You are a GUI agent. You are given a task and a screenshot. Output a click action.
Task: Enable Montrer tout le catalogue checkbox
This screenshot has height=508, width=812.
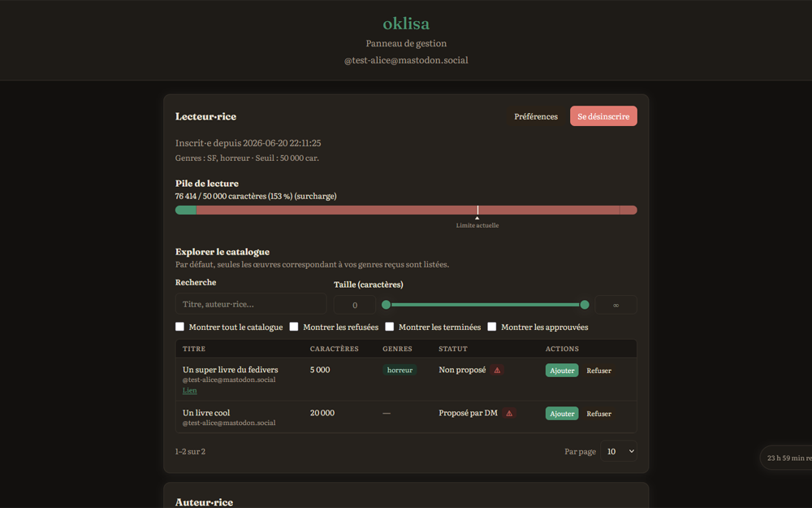pos(179,327)
